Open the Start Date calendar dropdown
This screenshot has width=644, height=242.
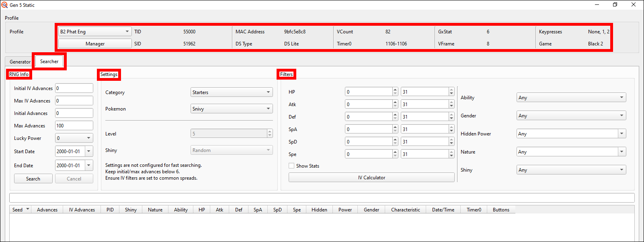tap(89, 151)
